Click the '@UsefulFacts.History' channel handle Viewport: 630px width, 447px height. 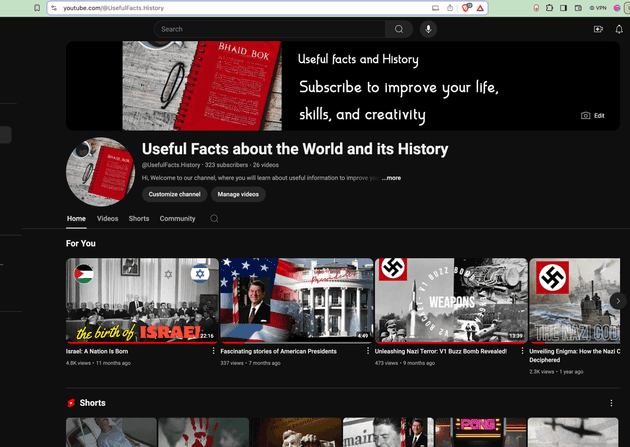click(x=171, y=165)
